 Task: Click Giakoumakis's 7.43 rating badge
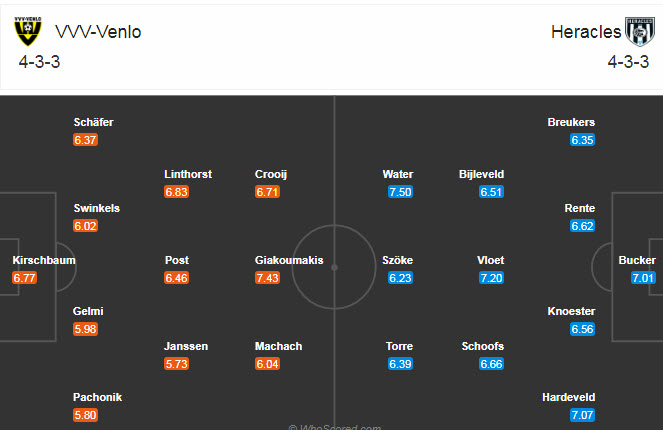click(268, 277)
